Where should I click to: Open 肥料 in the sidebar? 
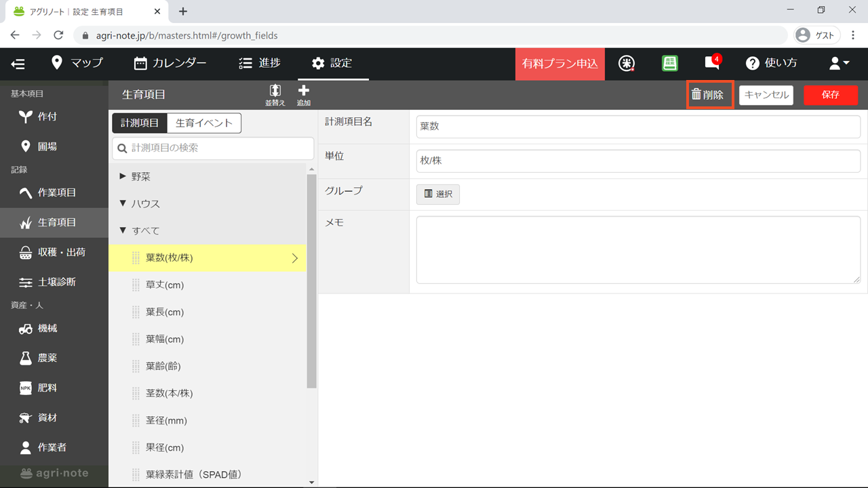(54, 388)
